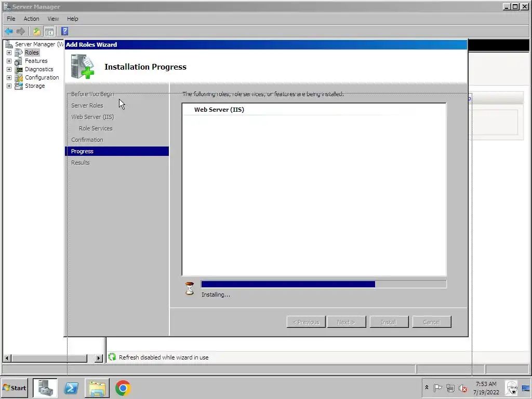Click the tree pane scroll left arrow
Viewport: 532px width, 399px height.
click(7, 358)
